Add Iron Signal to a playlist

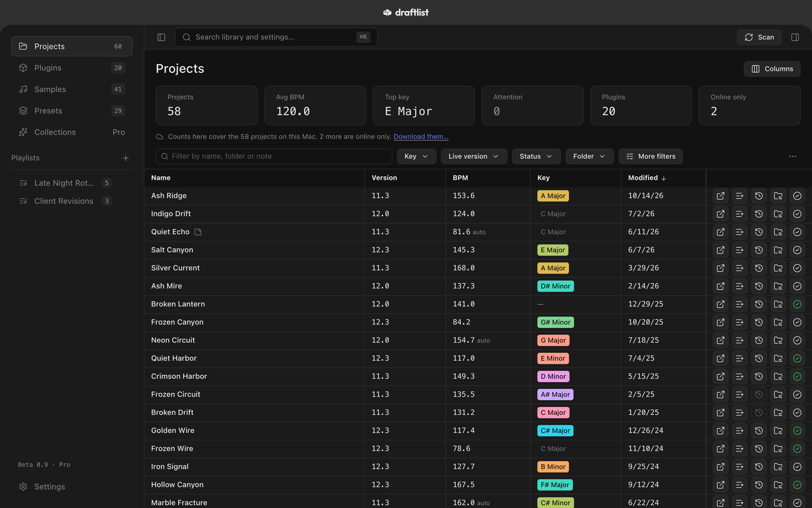[740, 467]
